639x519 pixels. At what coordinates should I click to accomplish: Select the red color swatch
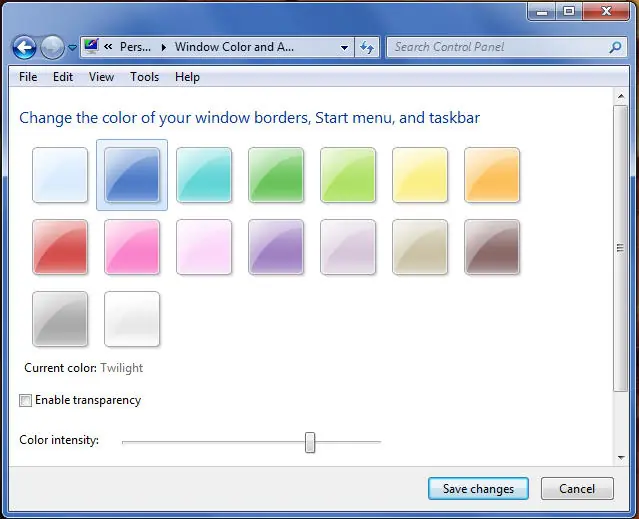[60, 247]
